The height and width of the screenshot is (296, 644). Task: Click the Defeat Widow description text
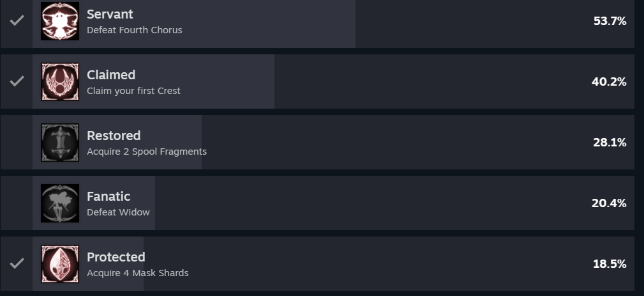click(118, 212)
